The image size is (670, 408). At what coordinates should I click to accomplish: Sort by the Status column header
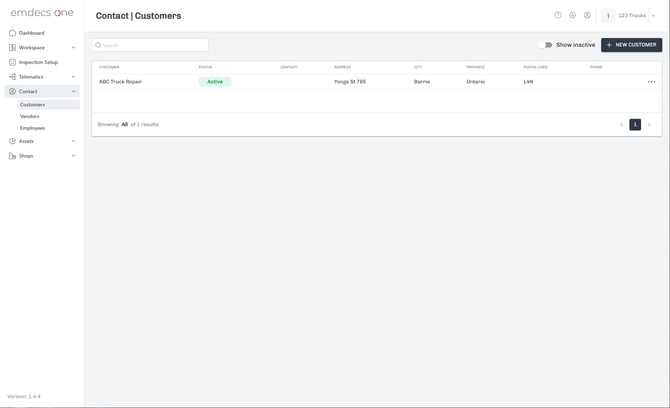pyautogui.click(x=205, y=67)
